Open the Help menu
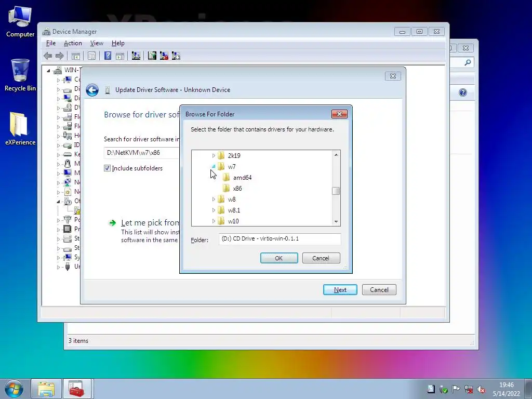The image size is (532, 399). click(x=118, y=43)
